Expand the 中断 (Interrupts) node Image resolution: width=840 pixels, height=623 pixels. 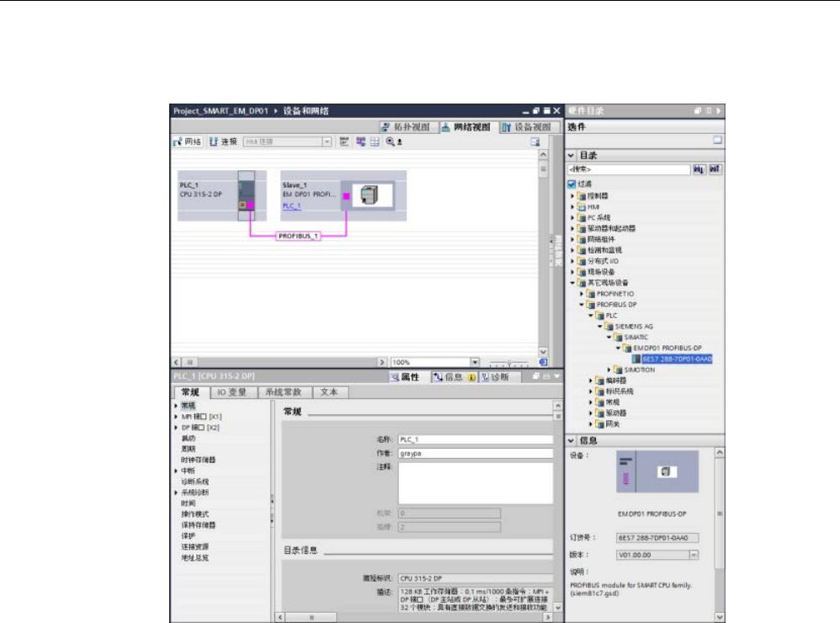[176, 471]
